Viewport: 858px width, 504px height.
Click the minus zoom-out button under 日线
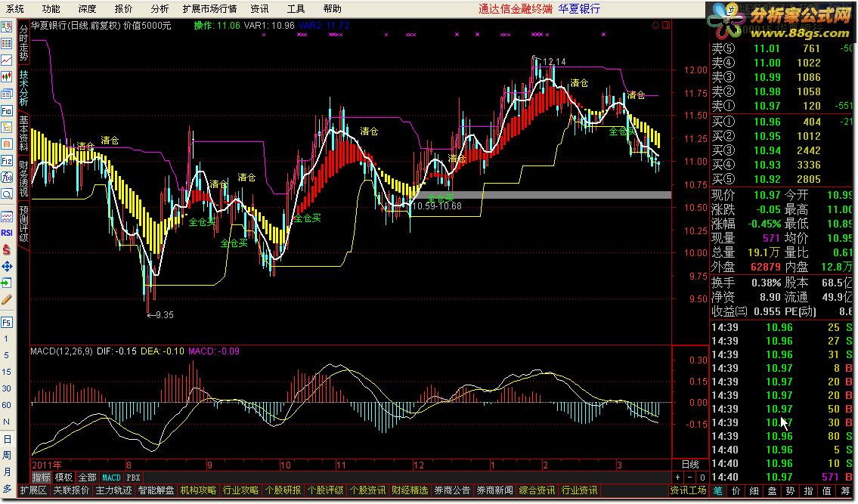click(690, 478)
